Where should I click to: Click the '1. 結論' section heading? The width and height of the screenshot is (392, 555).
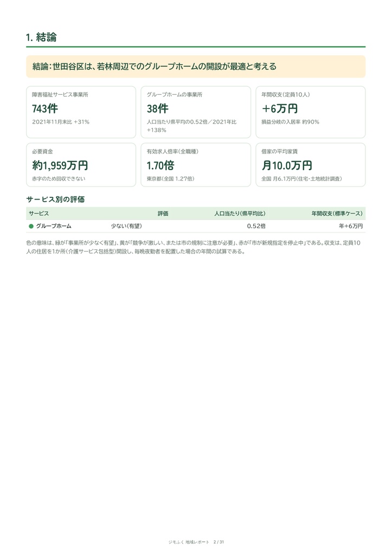click(41, 37)
